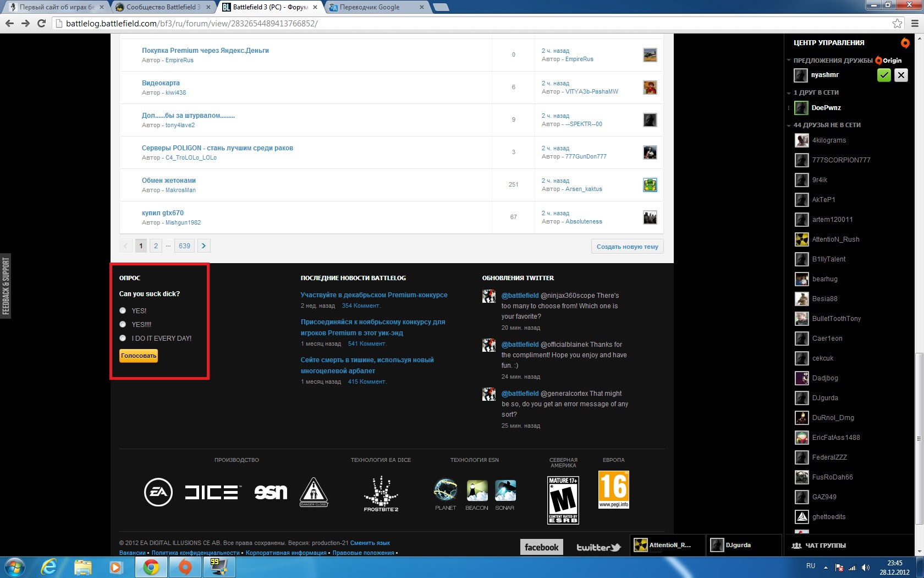Open AttentioN_Rush avatar in offline friends
Image resolution: width=924 pixels, height=578 pixels.
pyautogui.click(x=801, y=239)
